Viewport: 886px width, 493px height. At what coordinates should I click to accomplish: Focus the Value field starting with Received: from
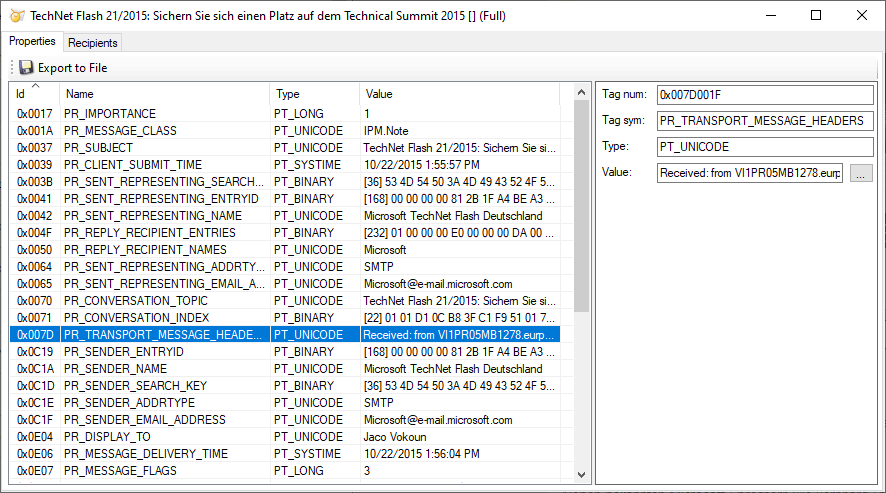click(750, 173)
